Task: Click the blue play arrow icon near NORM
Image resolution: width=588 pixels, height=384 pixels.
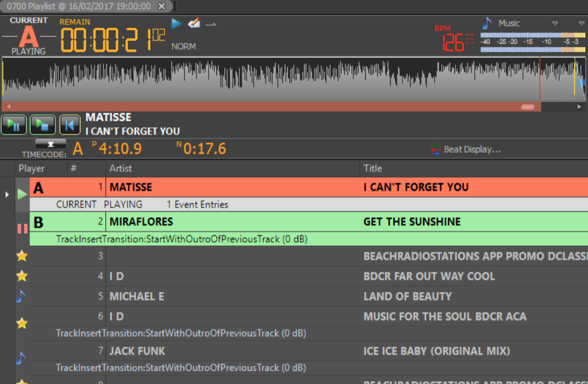Action: (x=176, y=24)
